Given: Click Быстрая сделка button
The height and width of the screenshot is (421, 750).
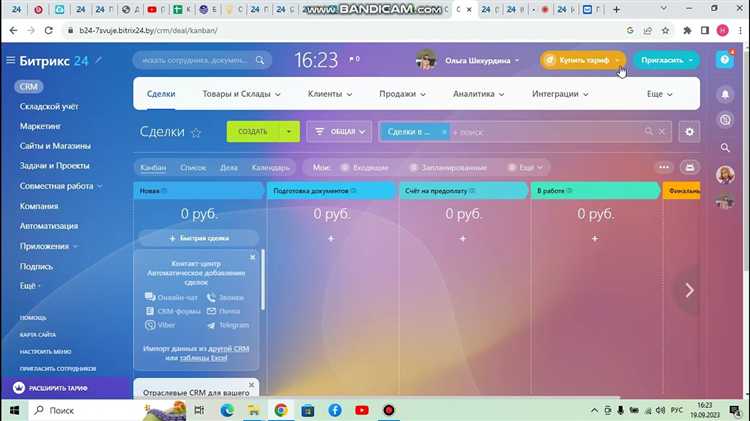Looking at the screenshot, I should [x=199, y=238].
